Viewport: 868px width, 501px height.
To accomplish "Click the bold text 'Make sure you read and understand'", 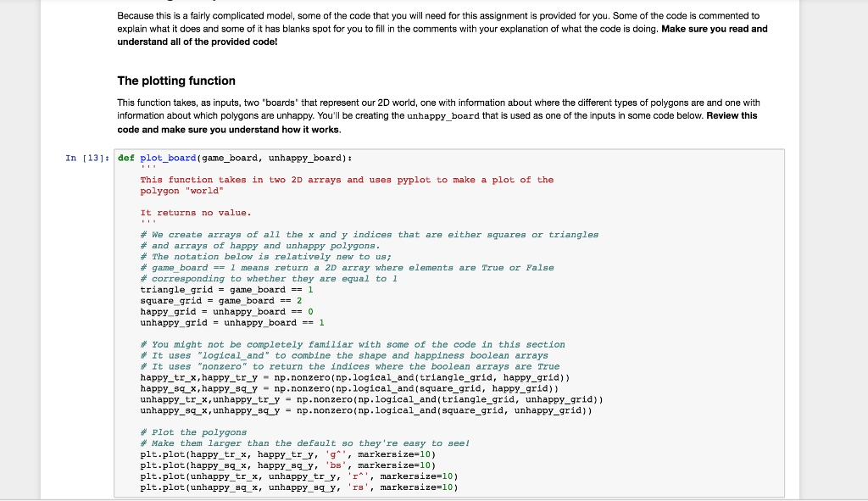I will click(442, 36).
